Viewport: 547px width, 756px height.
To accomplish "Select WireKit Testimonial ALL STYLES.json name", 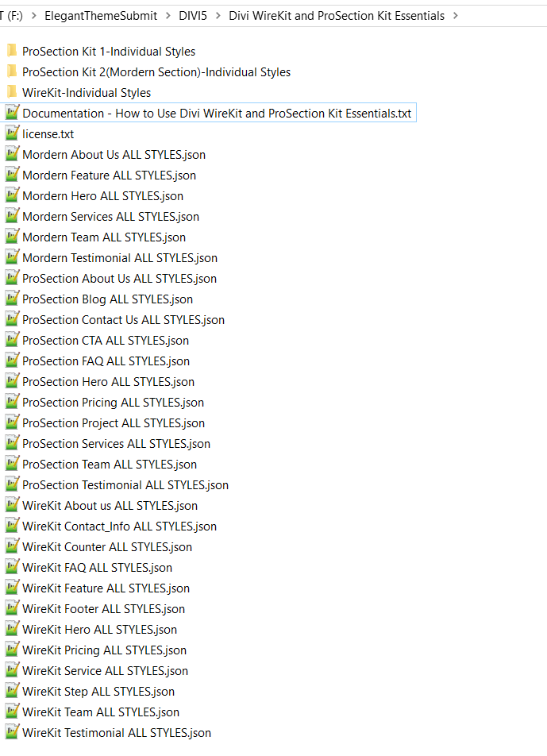I will point(117,733).
